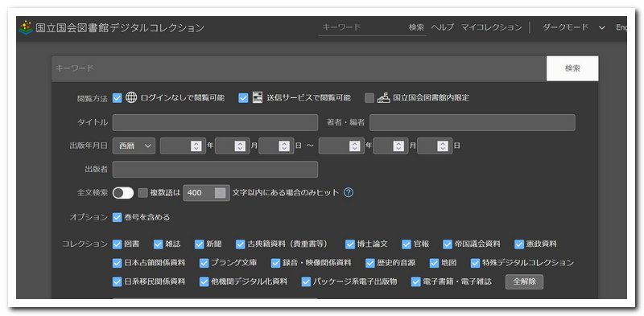Open ヘルプ in the header

tap(442, 27)
